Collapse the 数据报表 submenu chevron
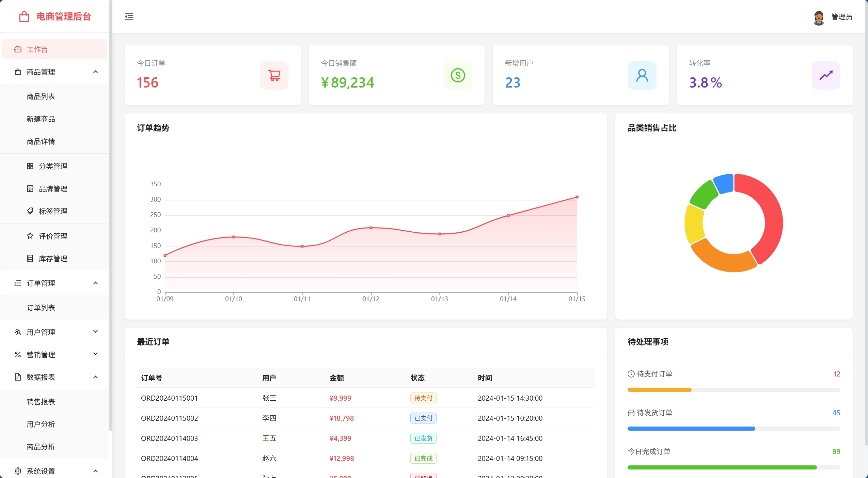 point(96,377)
